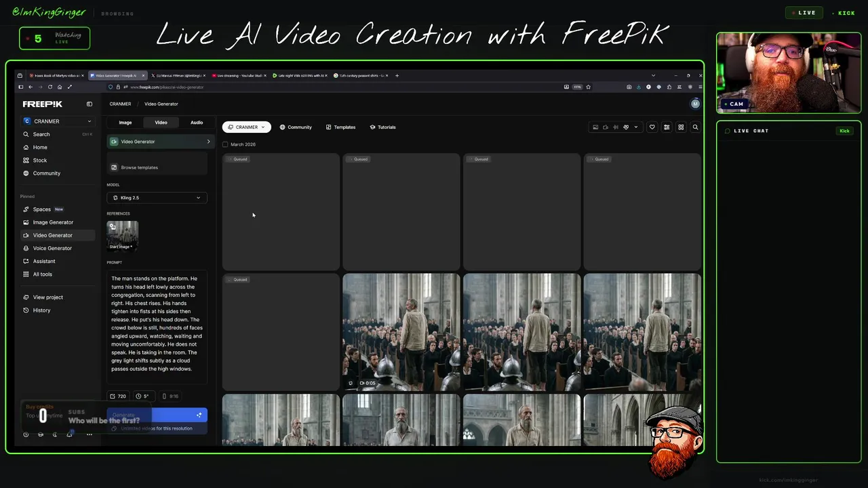Open the CRANMER workspace dropdown in sidebar

pyautogui.click(x=58, y=121)
